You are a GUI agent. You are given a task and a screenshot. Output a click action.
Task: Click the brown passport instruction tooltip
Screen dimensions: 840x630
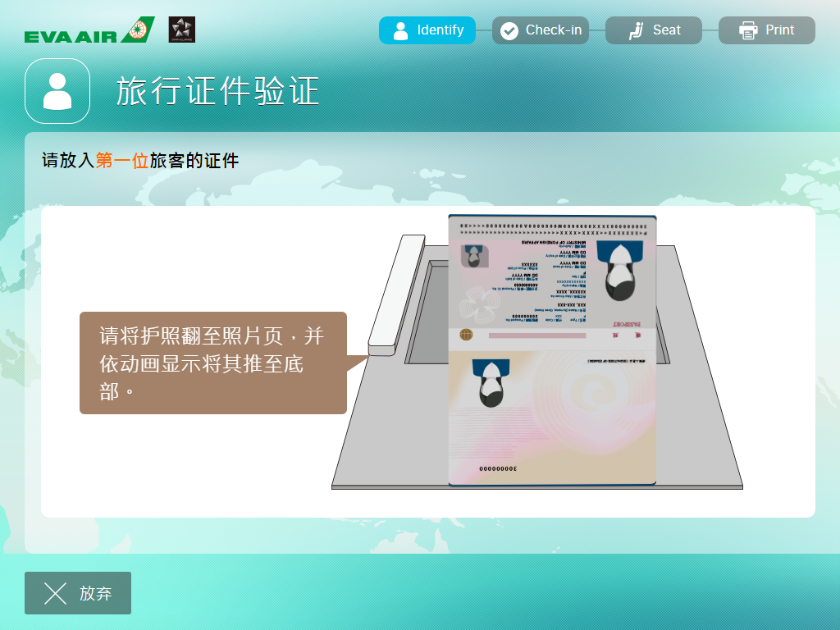213,363
